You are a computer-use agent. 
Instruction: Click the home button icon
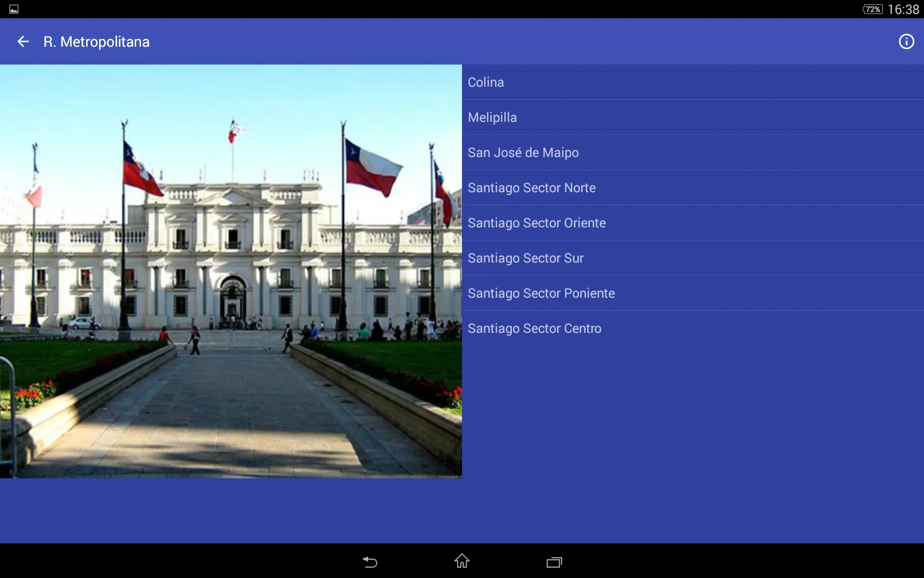[462, 561]
